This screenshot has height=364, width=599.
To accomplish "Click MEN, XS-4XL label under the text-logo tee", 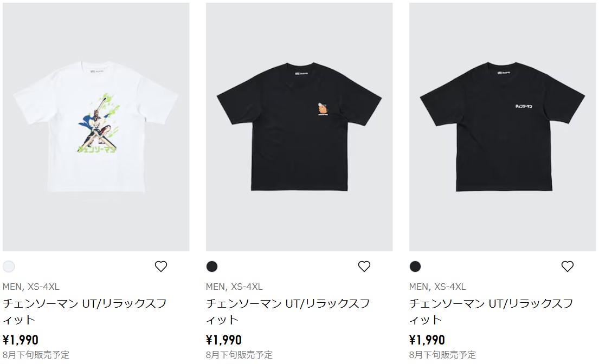I will 437,287.
